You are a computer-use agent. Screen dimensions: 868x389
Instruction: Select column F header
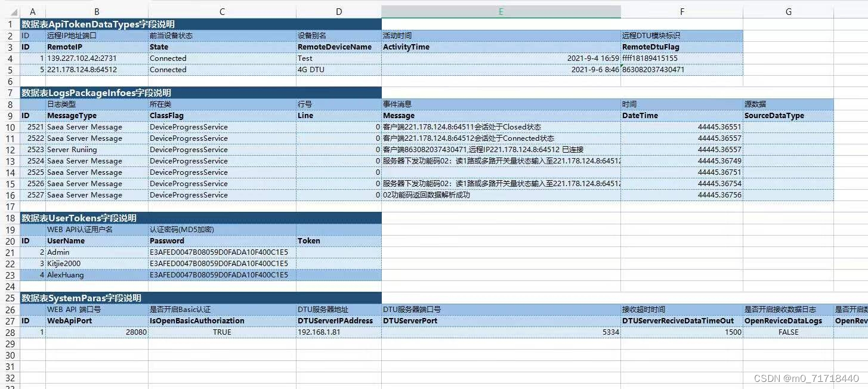[x=682, y=12]
